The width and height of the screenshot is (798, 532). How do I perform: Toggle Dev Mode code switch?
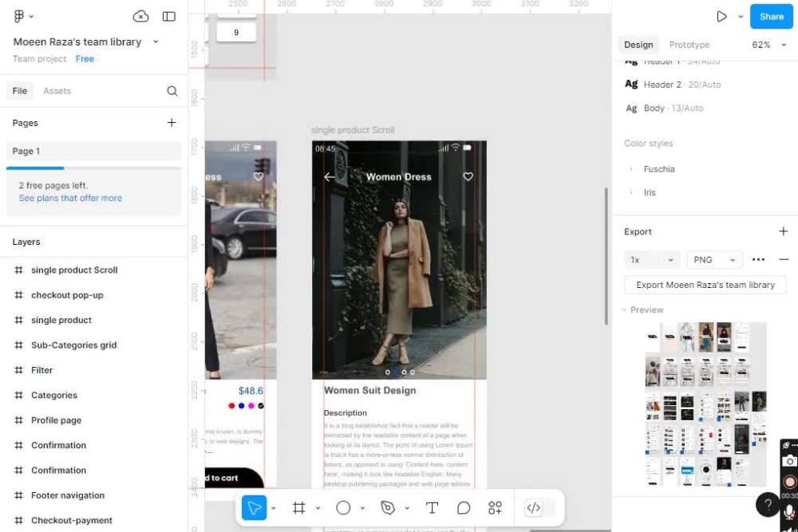(534, 507)
